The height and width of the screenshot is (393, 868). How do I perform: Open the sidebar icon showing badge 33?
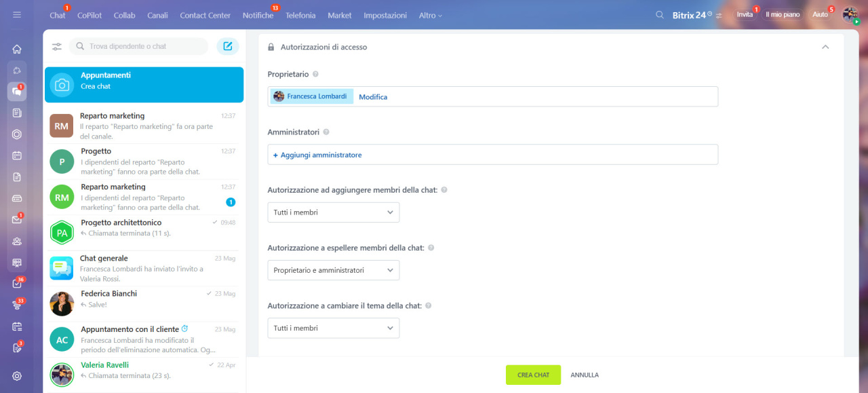point(17,305)
